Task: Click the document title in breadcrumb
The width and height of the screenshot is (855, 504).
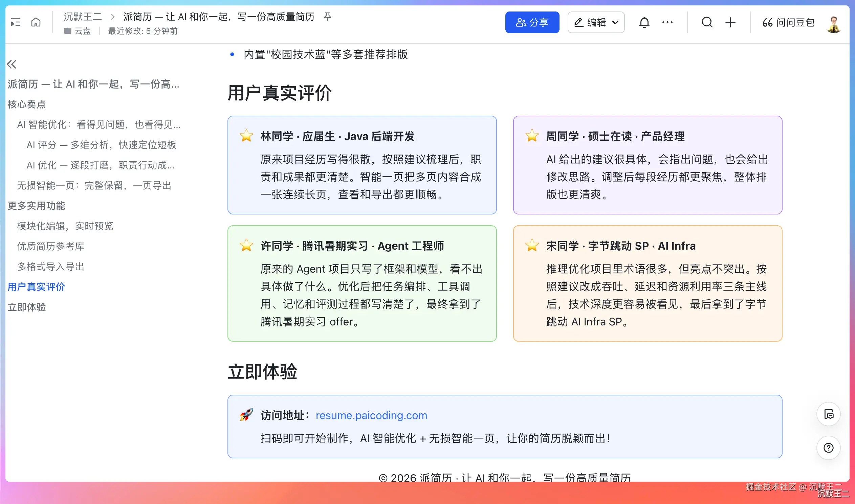Action: click(219, 16)
